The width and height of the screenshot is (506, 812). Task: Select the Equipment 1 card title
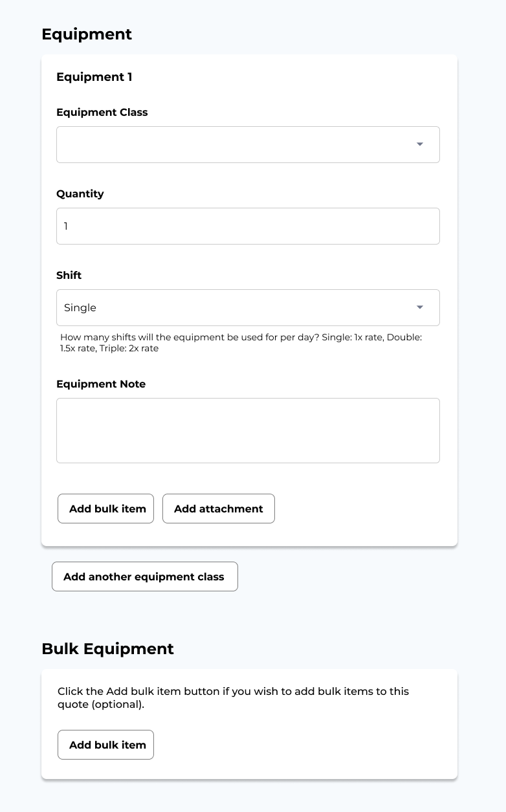click(94, 77)
